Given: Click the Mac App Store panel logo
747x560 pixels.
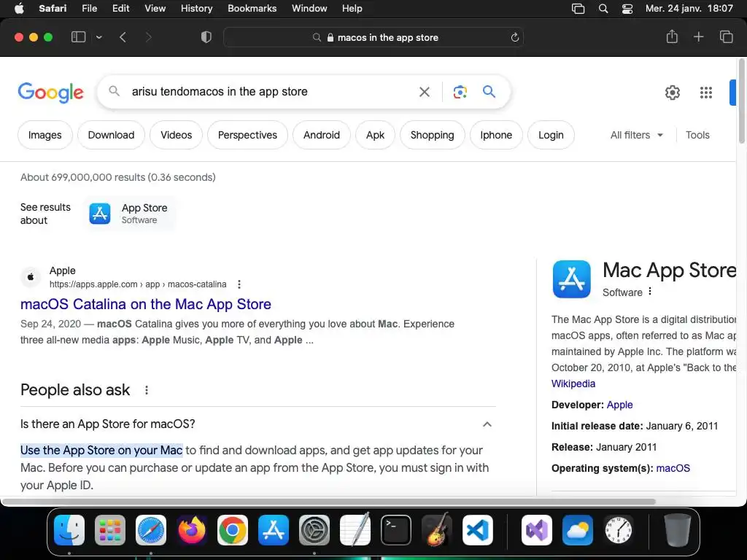Looking at the screenshot, I should (571, 279).
